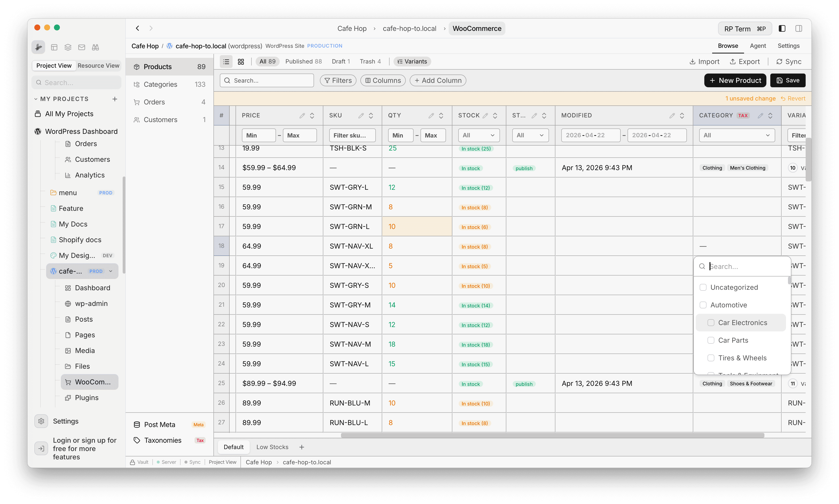Open the mail/inbox icon in the top sidebar
The height and width of the screenshot is (504, 839).
81,47
